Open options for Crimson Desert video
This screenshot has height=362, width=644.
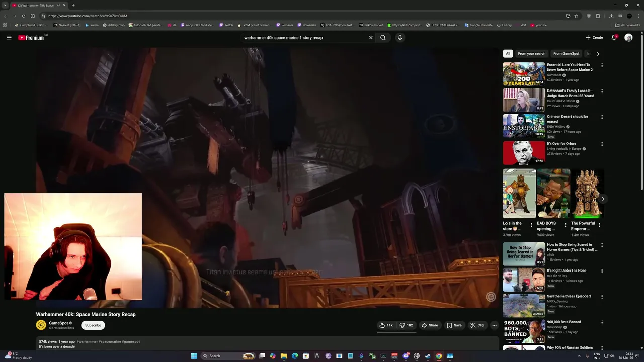602,117
